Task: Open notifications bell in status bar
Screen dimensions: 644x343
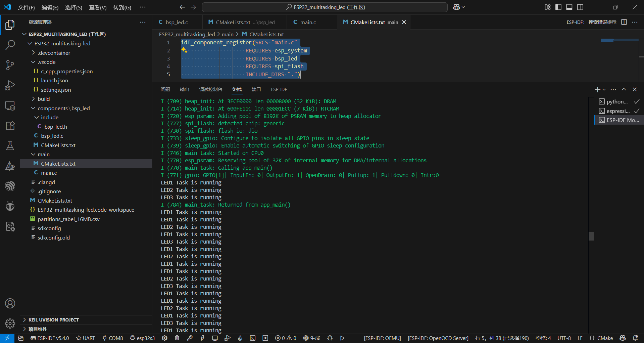Action: click(x=635, y=338)
